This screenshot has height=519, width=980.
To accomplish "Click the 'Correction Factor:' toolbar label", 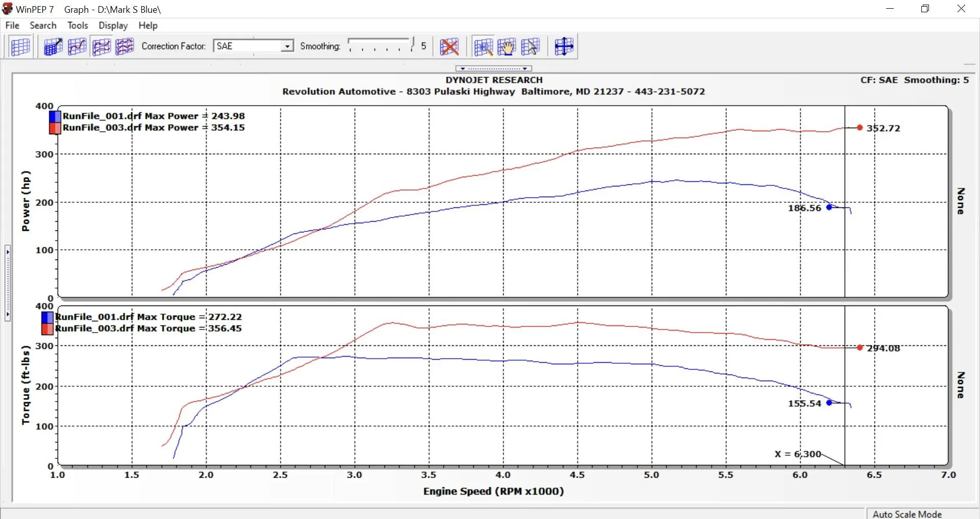I will (174, 46).
